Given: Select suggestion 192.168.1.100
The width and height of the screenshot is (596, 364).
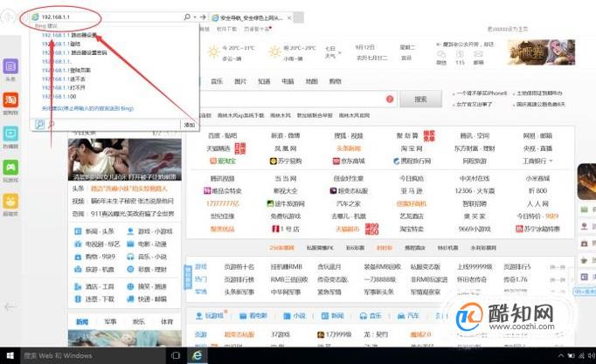Looking at the screenshot, I should coord(59,96).
